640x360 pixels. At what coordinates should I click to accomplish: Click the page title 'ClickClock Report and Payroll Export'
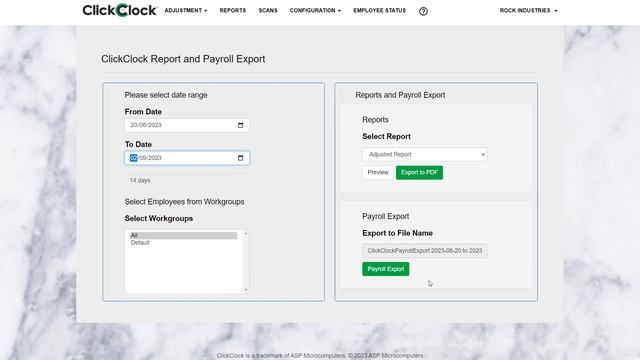[183, 59]
